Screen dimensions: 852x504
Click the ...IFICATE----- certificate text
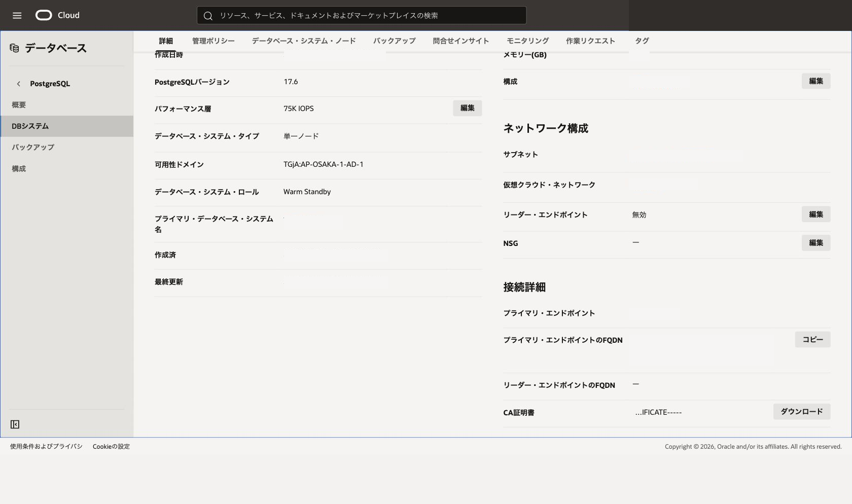pyautogui.click(x=658, y=412)
